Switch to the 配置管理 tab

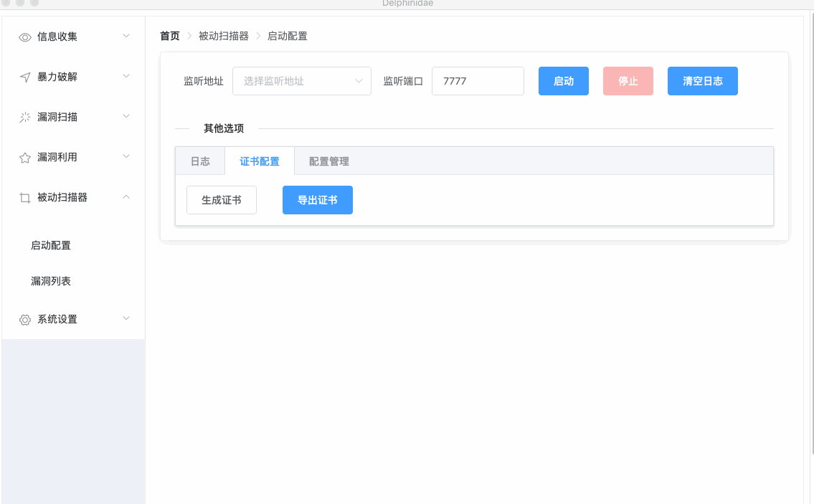click(329, 161)
